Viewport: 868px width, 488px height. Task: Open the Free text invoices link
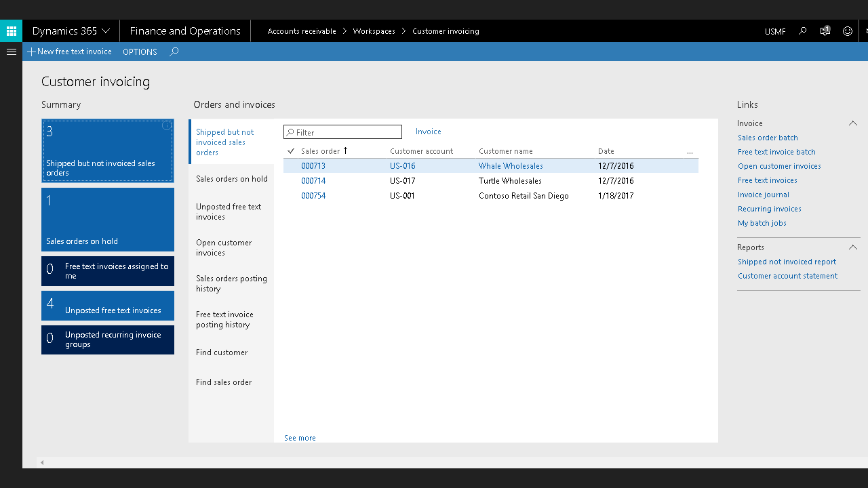point(768,180)
